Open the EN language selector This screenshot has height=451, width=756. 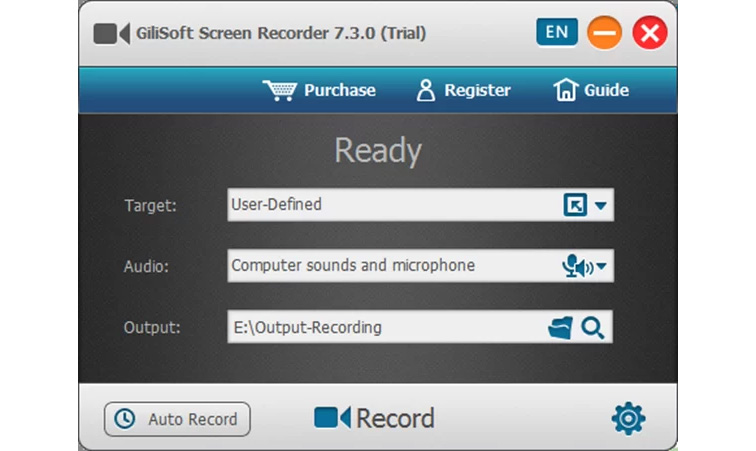556,32
